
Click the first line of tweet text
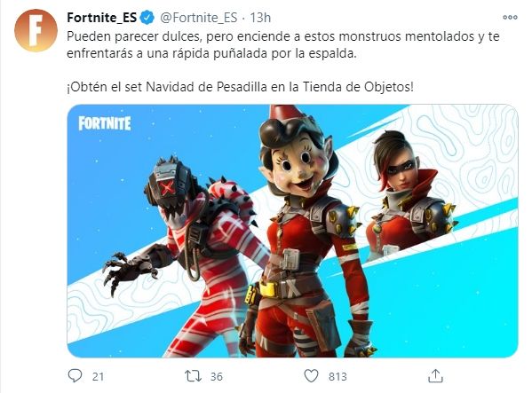point(283,36)
